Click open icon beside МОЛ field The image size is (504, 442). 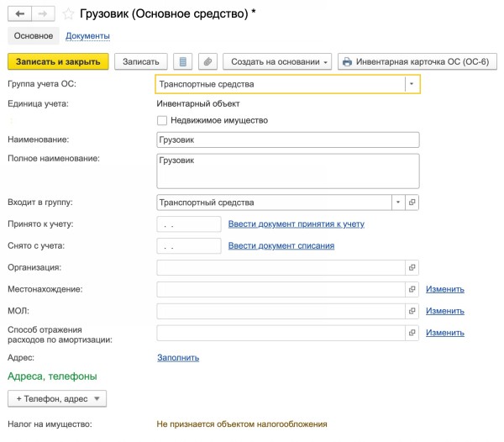pos(412,311)
